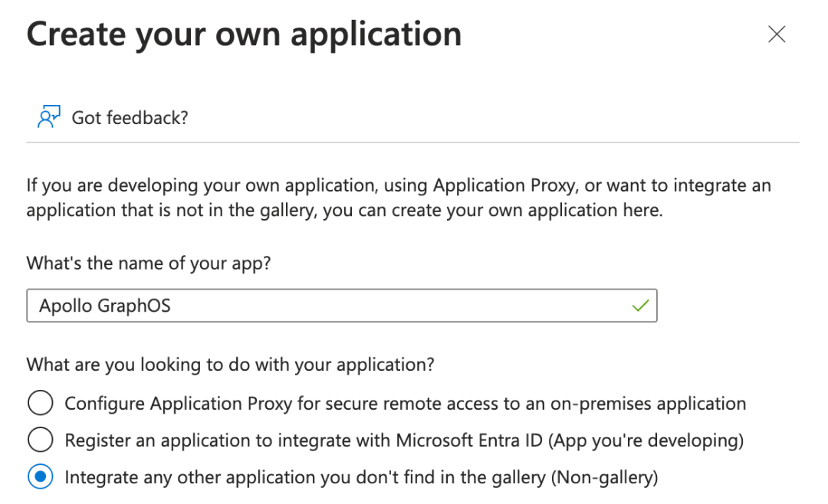Open the Got feedback? link
Screen dimensions: 828x504
click(130, 118)
